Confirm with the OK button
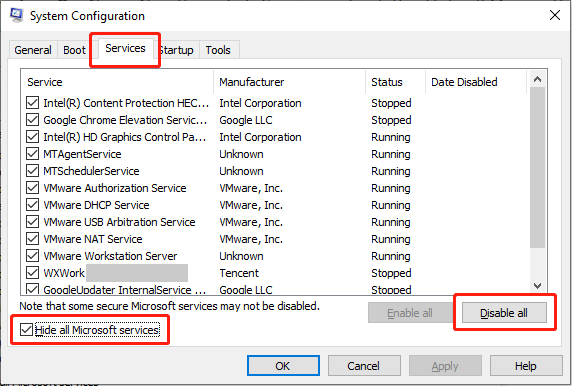Screen dimensions: 572x386 [283, 366]
